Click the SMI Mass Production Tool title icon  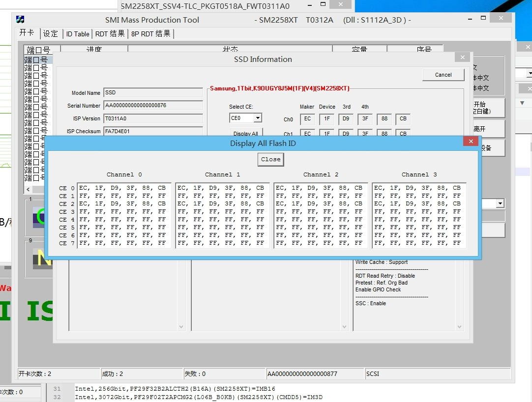(x=20, y=20)
